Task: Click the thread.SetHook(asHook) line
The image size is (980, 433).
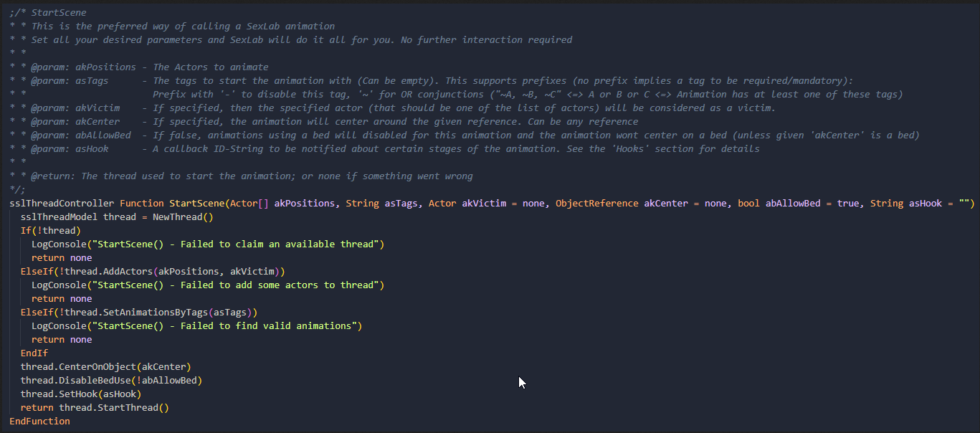Action: point(81,394)
